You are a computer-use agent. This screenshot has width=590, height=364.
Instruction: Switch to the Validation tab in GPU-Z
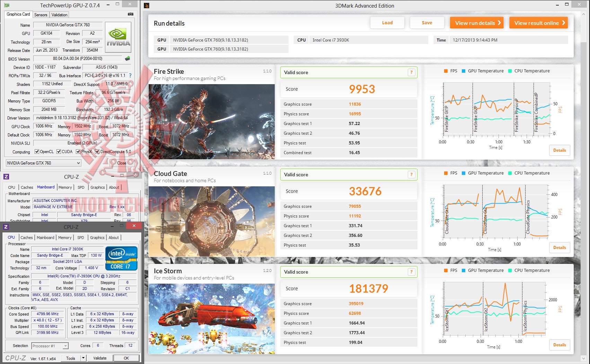tap(60, 15)
